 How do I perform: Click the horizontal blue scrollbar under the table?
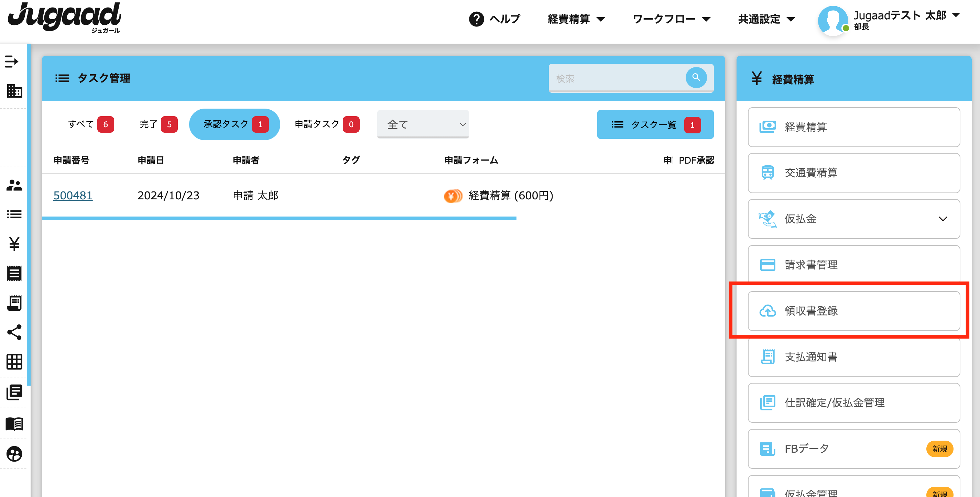click(279, 219)
